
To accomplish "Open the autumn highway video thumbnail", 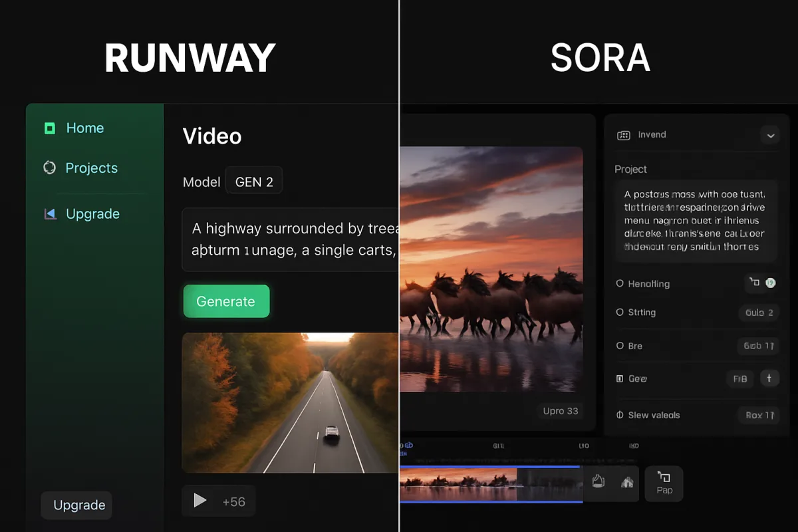I will pyautogui.click(x=290, y=403).
